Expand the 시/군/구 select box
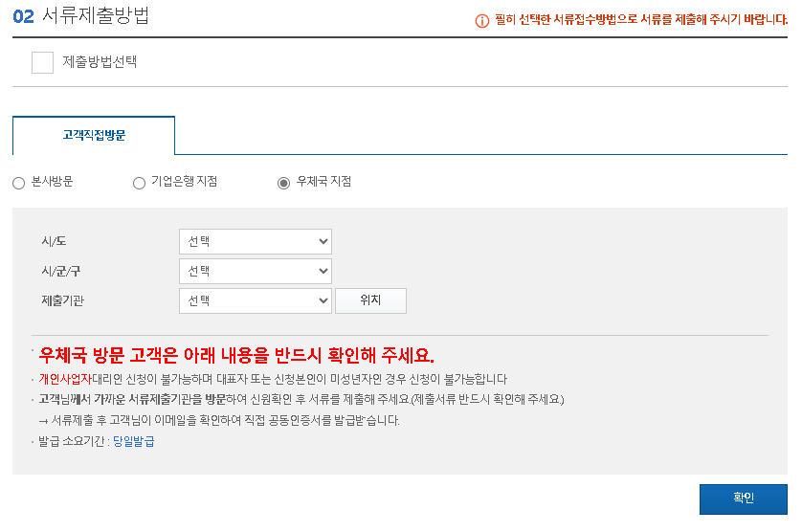802x532 pixels. (x=256, y=271)
